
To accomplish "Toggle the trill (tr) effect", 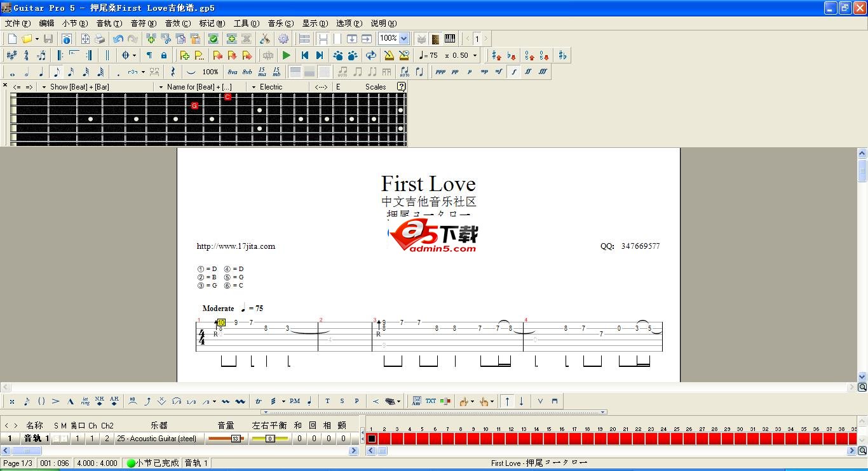I will [259, 401].
